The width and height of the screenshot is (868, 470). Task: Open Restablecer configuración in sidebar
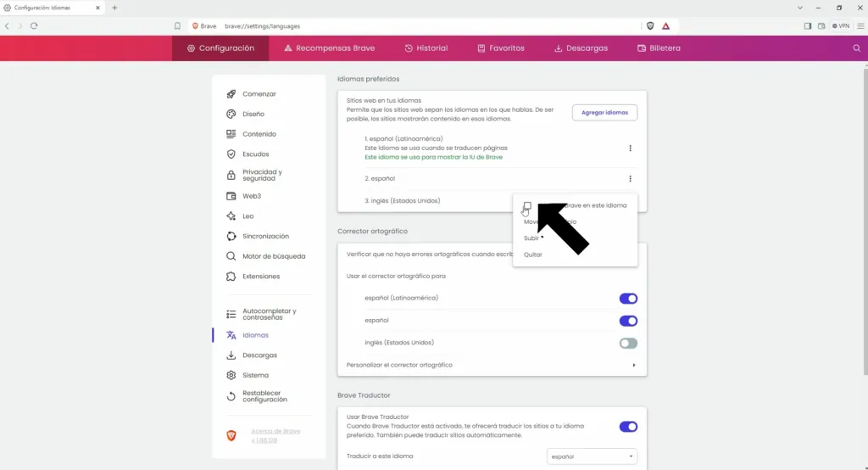258,395
